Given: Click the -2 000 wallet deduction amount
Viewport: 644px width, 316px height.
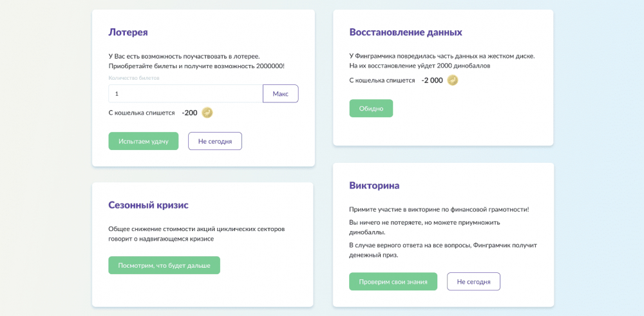Looking at the screenshot, I should tap(432, 80).
